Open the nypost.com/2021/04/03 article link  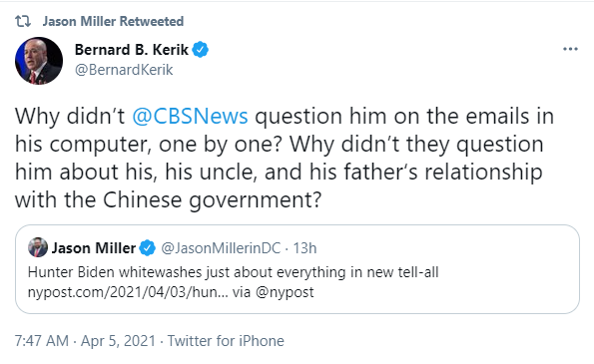click(128, 292)
